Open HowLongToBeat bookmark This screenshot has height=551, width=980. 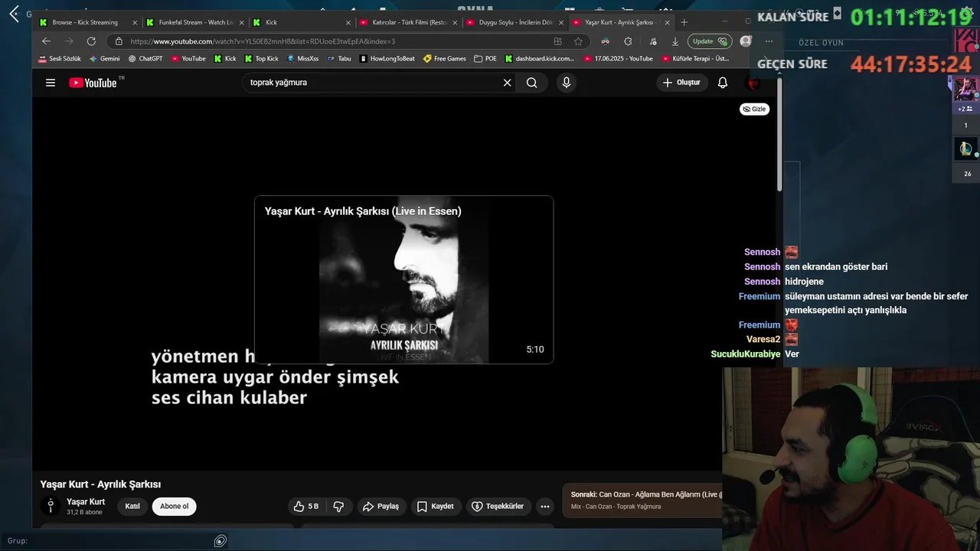387,58
